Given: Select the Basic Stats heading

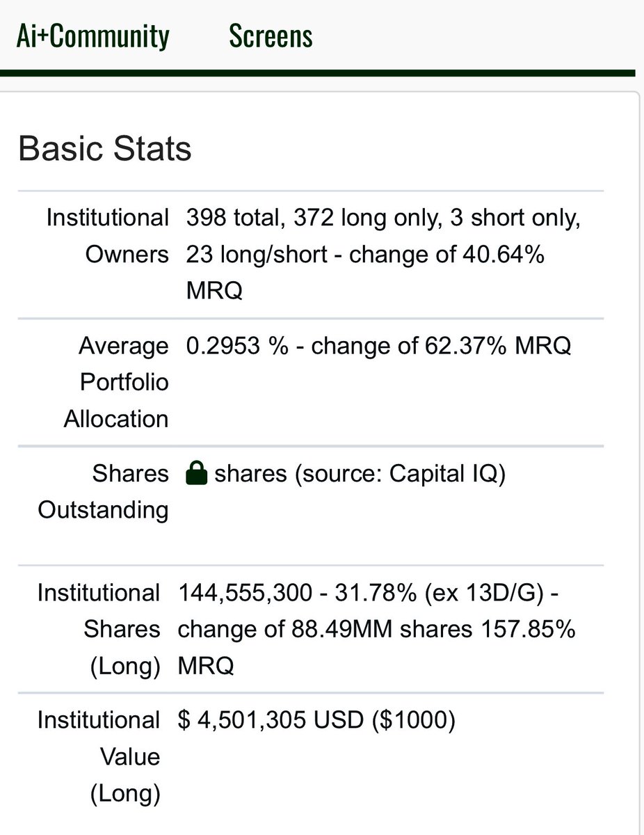Looking at the screenshot, I should [x=104, y=148].
